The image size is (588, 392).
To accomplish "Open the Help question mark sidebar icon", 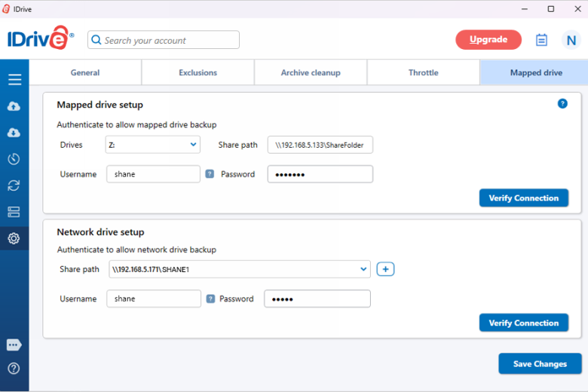I will point(14,369).
